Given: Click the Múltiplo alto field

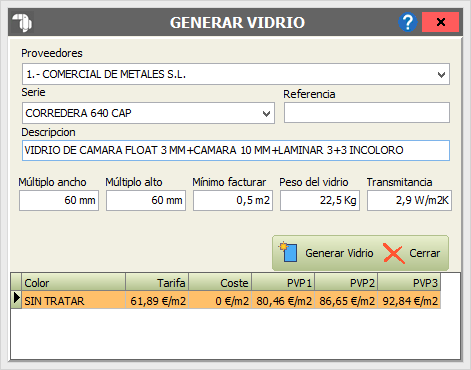Looking at the screenshot, I should point(146,200).
